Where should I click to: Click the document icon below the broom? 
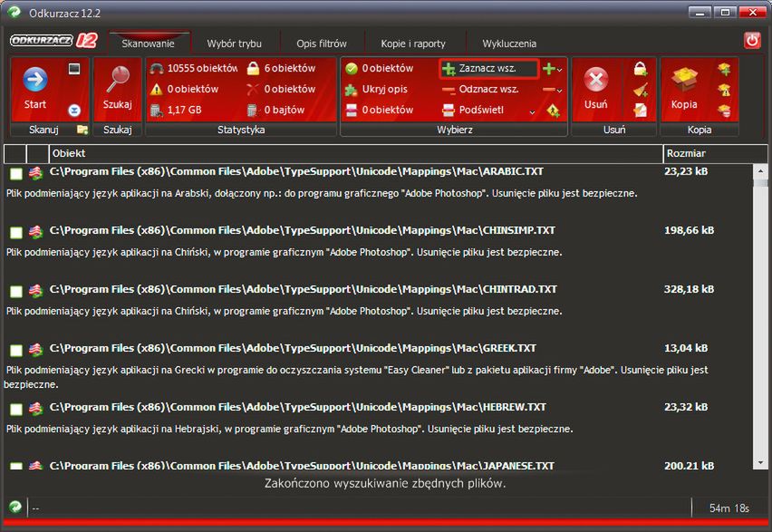click(640, 111)
